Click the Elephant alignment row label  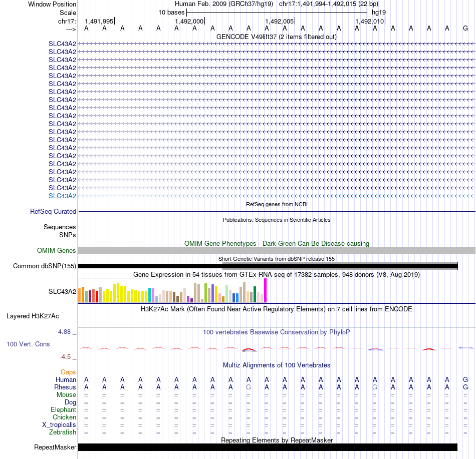63,409
